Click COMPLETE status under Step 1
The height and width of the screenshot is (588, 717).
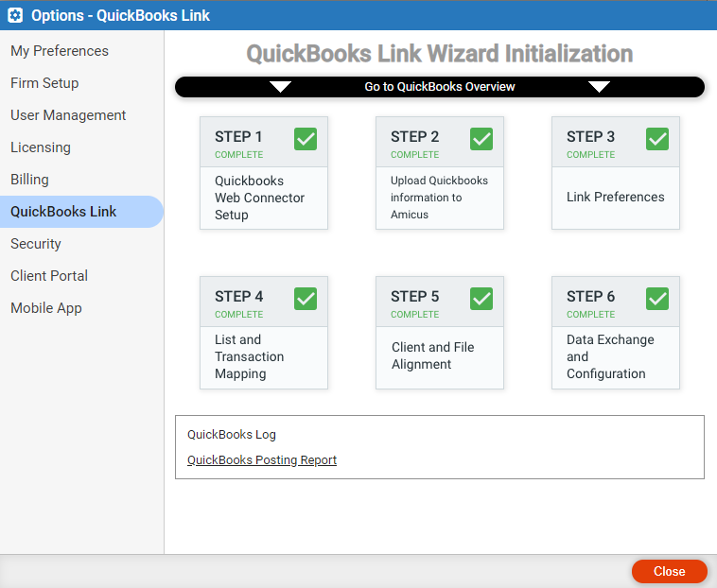(238, 155)
